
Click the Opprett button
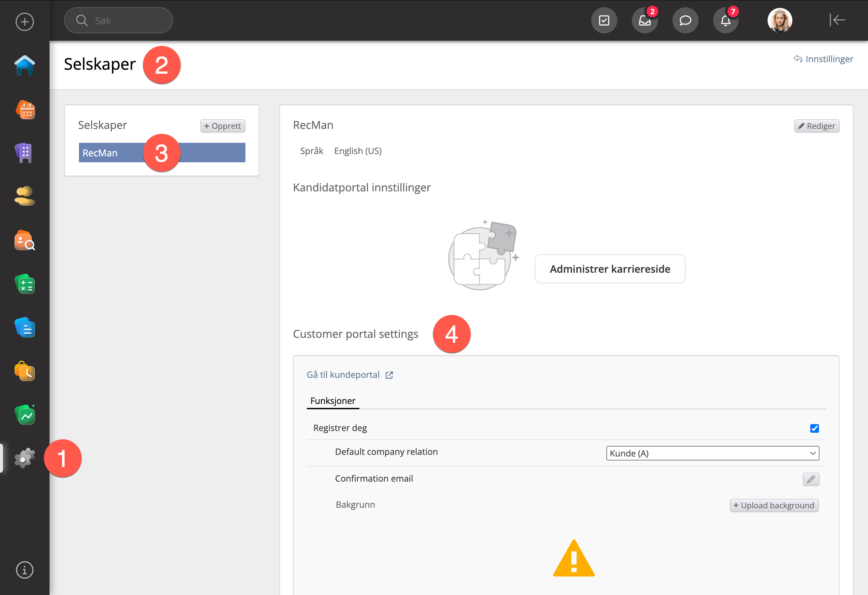223,126
